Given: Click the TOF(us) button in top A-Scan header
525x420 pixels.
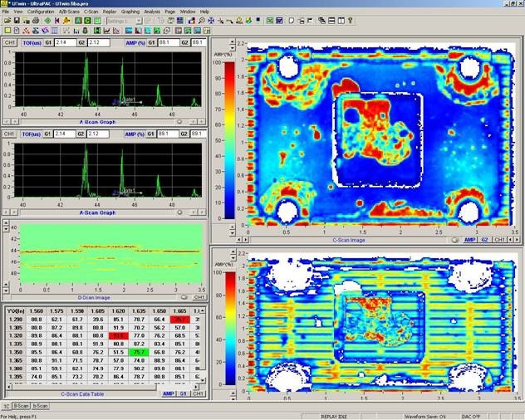Looking at the screenshot, I should 33,42.
